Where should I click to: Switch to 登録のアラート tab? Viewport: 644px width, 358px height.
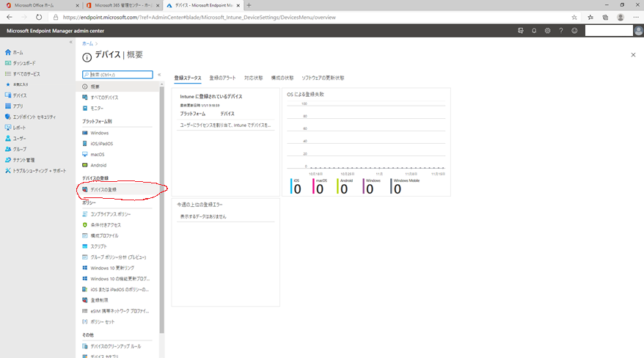(222, 78)
